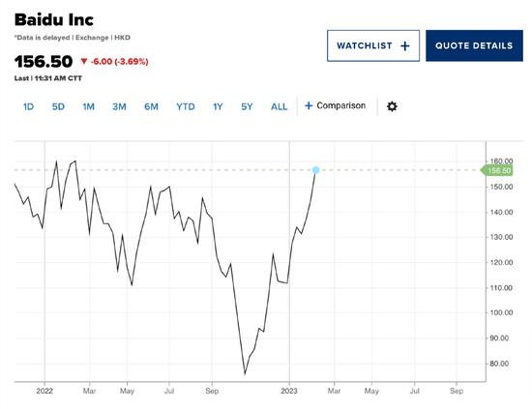Show ALL historical data
The width and height of the screenshot is (532, 409).
(279, 106)
